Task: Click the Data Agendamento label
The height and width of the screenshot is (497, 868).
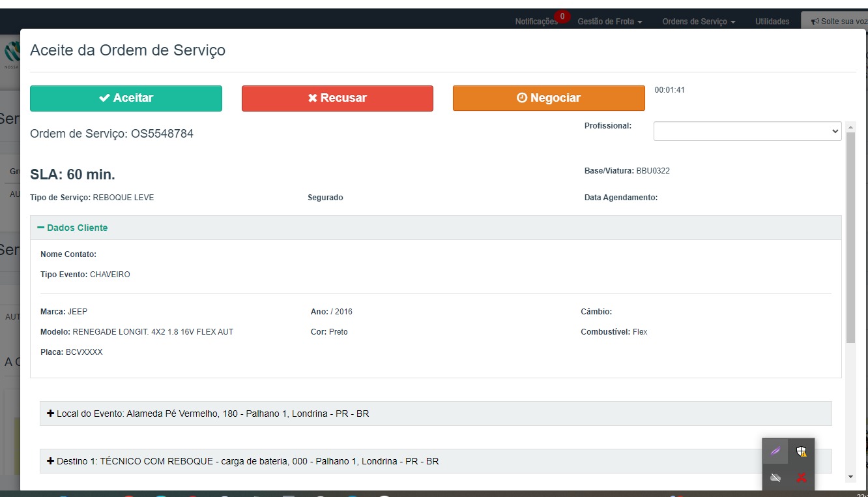Action: coord(621,198)
